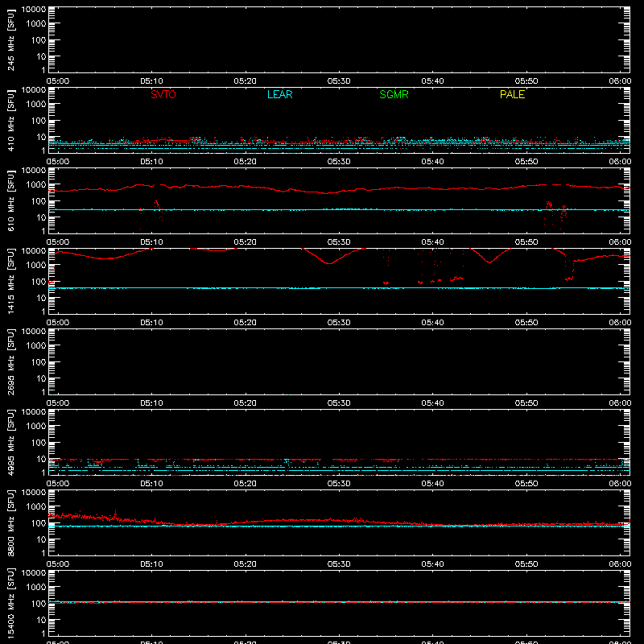Image resolution: width=644 pixels, height=644 pixels.
Task: Click 05:00 time label under 245 MHz panel
Action: [57, 81]
